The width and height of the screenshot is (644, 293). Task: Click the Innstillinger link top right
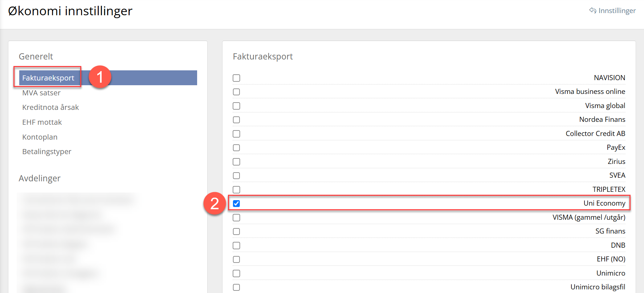(x=617, y=11)
